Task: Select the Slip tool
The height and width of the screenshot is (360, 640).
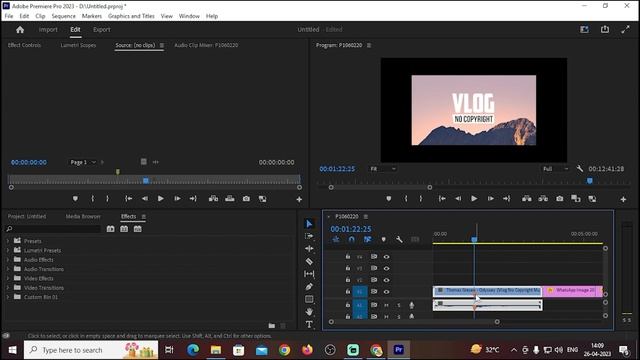Action: (309, 274)
